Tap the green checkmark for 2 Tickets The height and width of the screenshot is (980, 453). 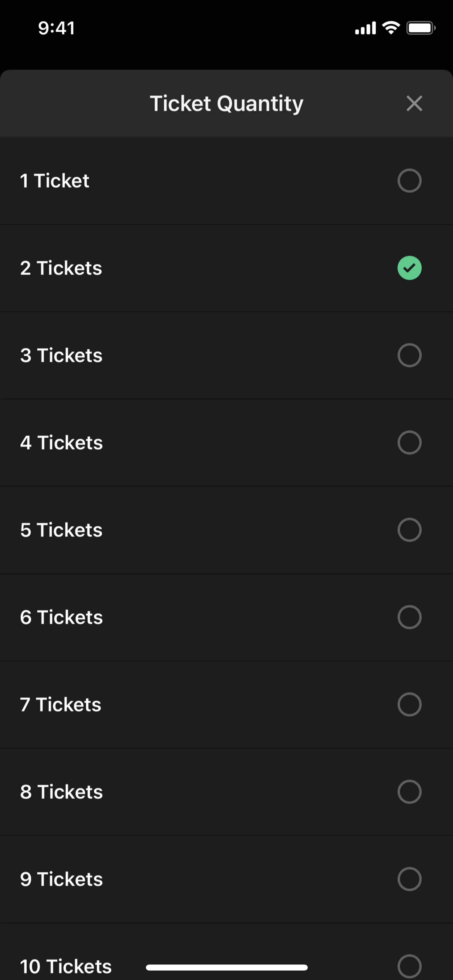[x=409, y=268]
